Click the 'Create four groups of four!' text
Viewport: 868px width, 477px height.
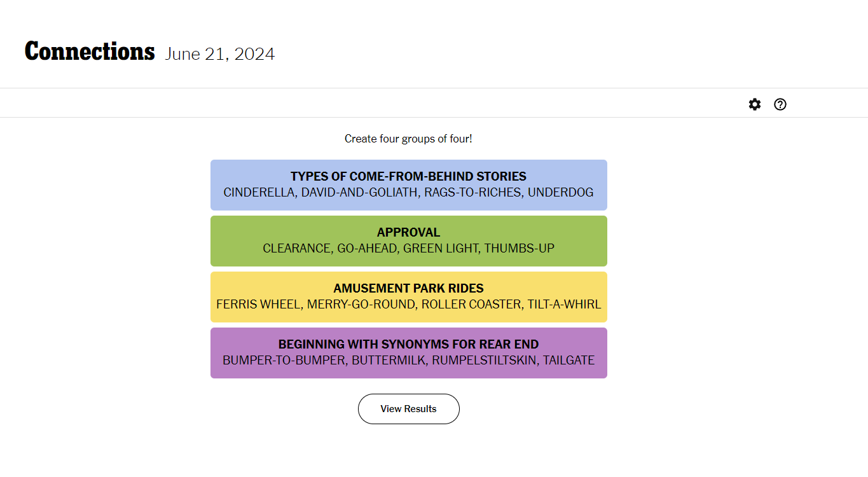coord(408,139)
